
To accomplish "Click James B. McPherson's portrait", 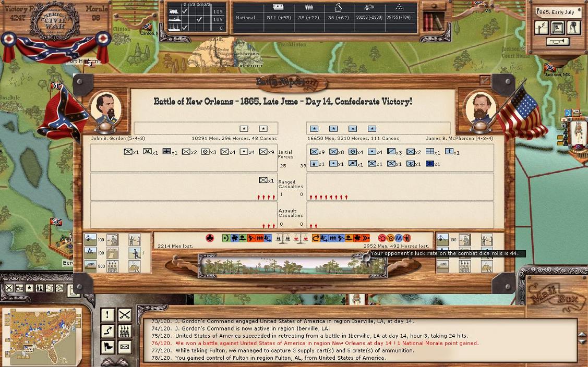I will [x=479, y=109].
